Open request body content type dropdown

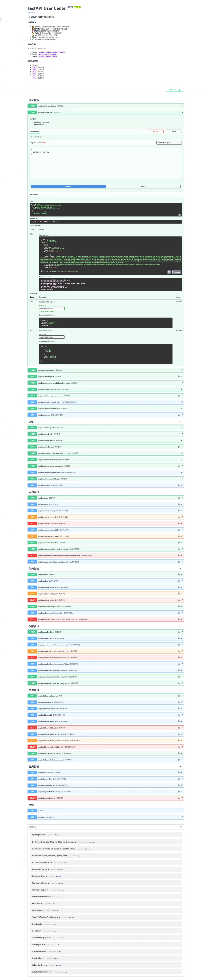click(169, 143)
